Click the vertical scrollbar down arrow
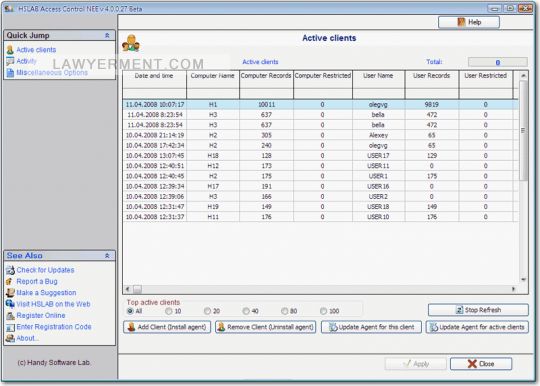The width and height of the screenshot is (540, 386). tap(523, 280)
